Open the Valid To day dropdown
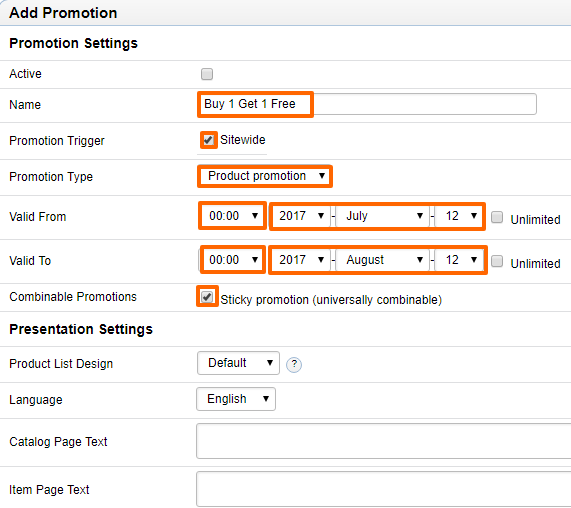The image size is (571, 508). click(x=458, y=260)
